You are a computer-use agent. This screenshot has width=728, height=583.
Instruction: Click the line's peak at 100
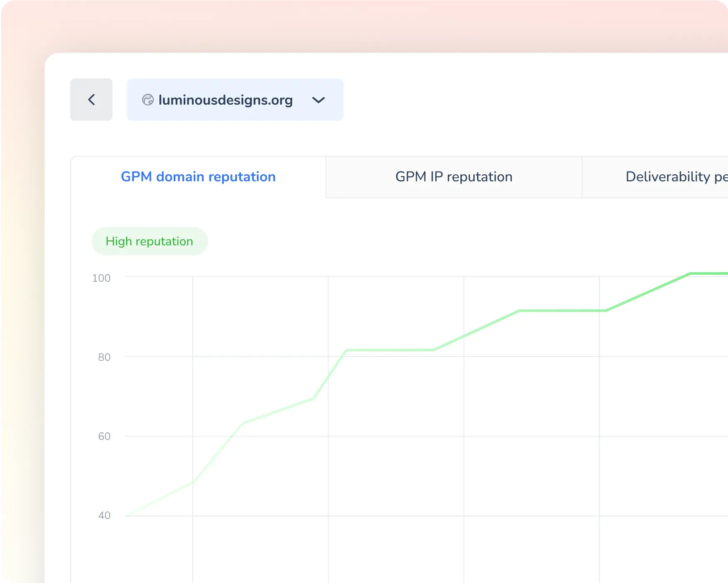coord(691,274)
